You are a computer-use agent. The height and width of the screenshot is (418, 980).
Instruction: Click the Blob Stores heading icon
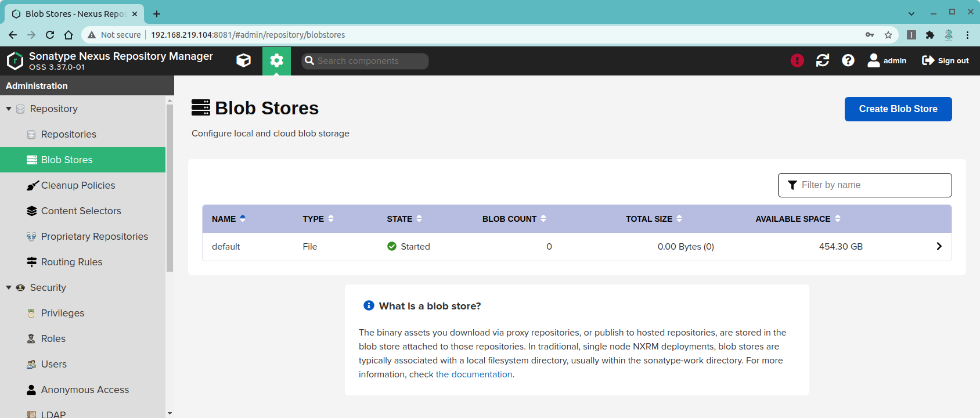point(201,108)
